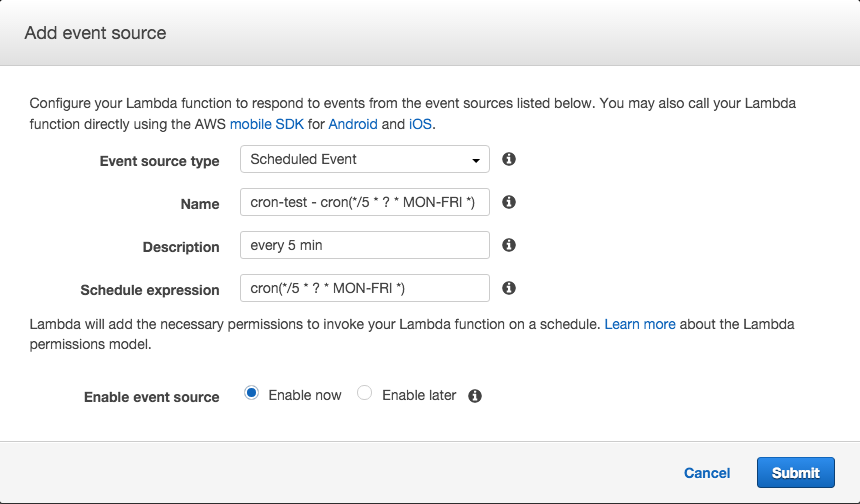Click info icon beside the Name field

[x=509, y=202]
